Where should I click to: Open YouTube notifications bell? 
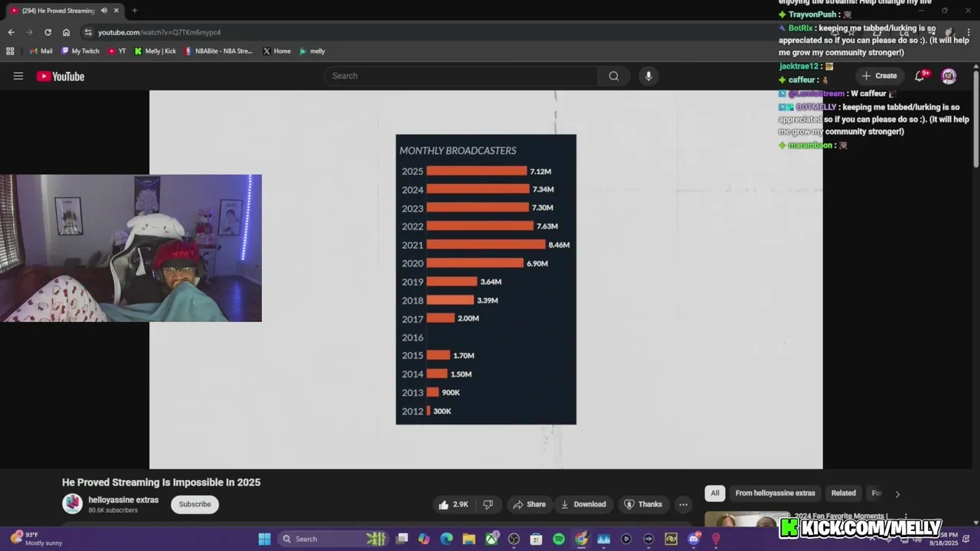tap(920, 76)
